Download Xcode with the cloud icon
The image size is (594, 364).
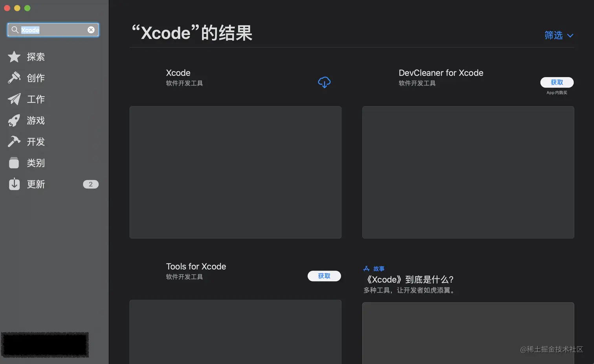(324, 82)
